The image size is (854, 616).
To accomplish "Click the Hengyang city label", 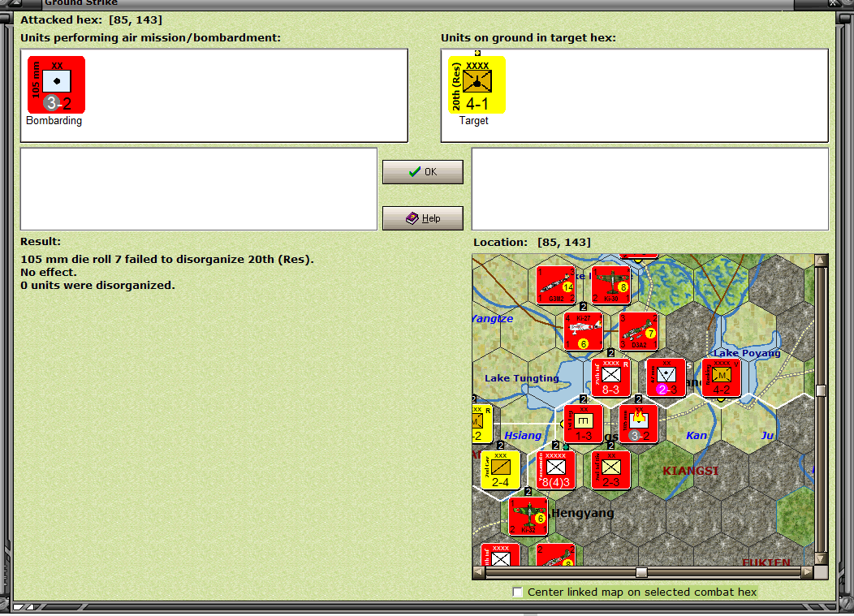I will click(x=583, y=512).
